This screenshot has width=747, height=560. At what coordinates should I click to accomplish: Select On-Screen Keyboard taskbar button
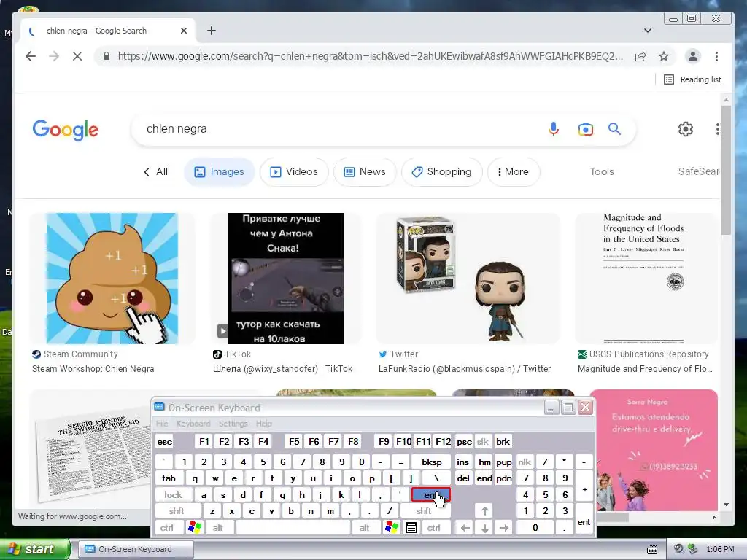[x=135, y=549]
